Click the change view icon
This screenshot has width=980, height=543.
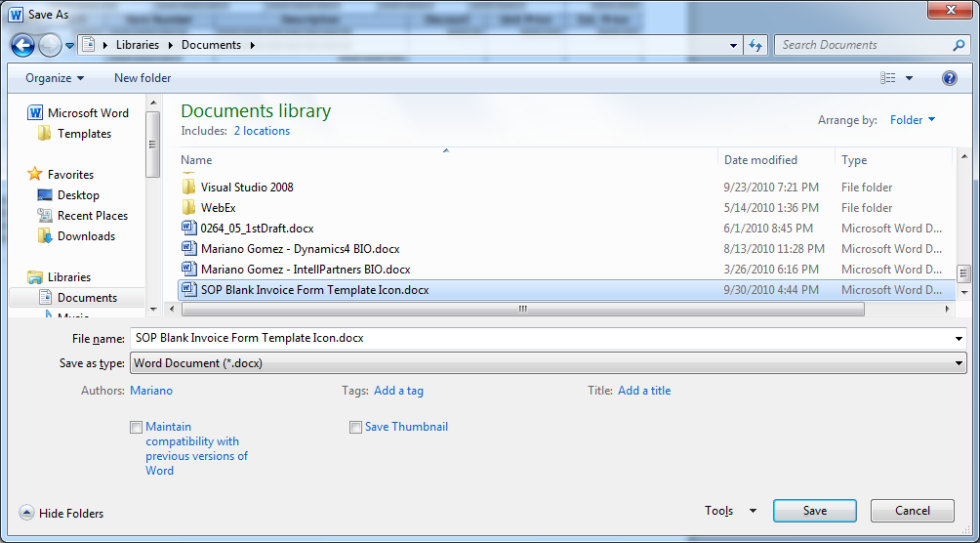pos(887,77)
